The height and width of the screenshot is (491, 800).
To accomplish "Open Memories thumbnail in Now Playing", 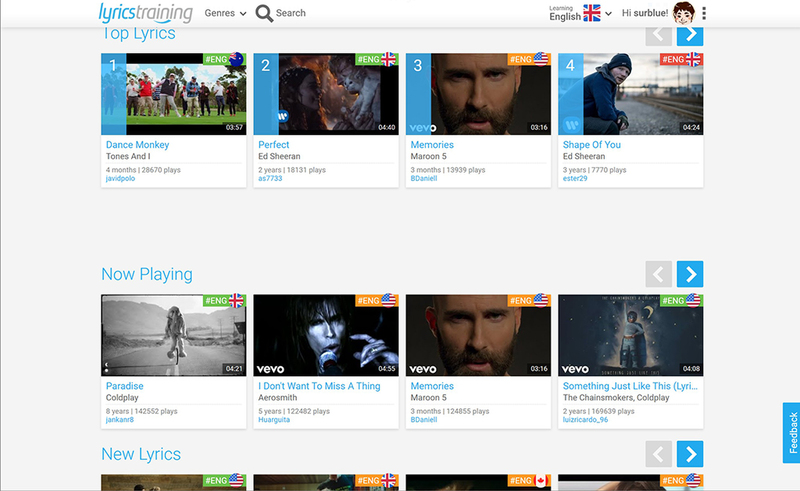I will click(478, 335).
